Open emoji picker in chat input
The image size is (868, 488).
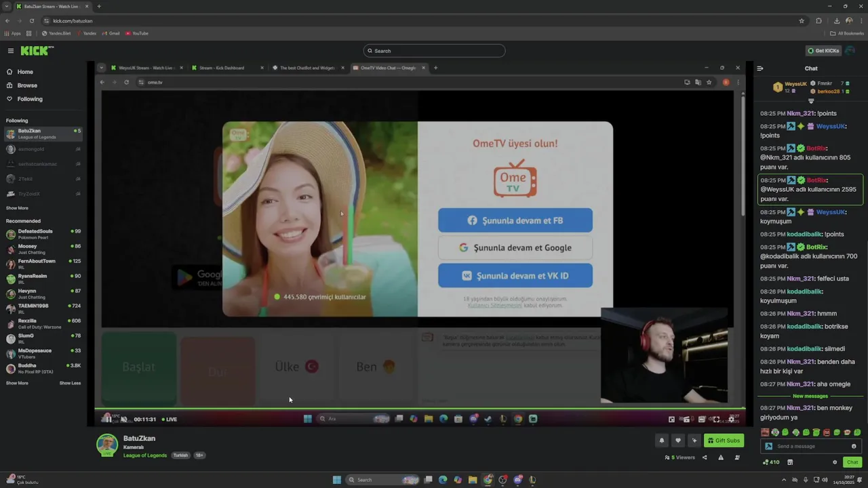pyautogui.click(x=854, y=446)
